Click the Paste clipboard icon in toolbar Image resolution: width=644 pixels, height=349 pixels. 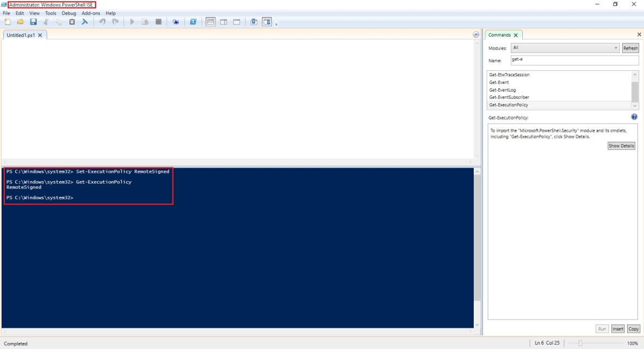point(72,22)
